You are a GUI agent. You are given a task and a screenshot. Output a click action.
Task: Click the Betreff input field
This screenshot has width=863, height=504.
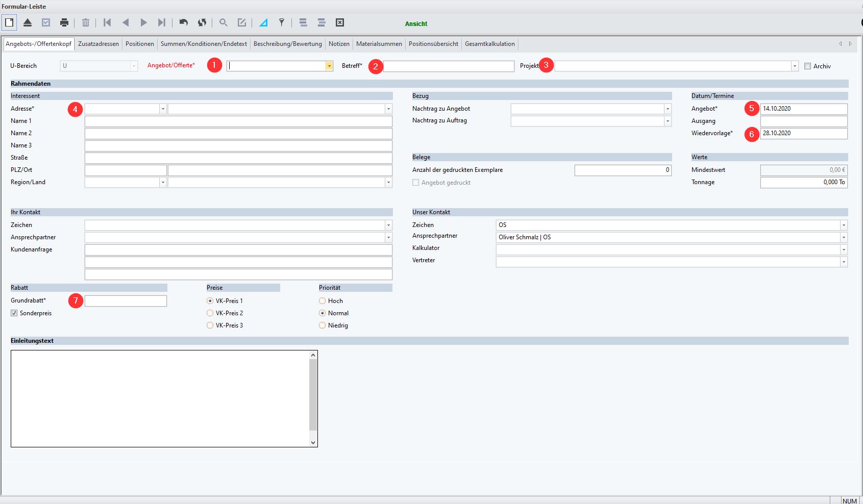[x=449, y=66]
